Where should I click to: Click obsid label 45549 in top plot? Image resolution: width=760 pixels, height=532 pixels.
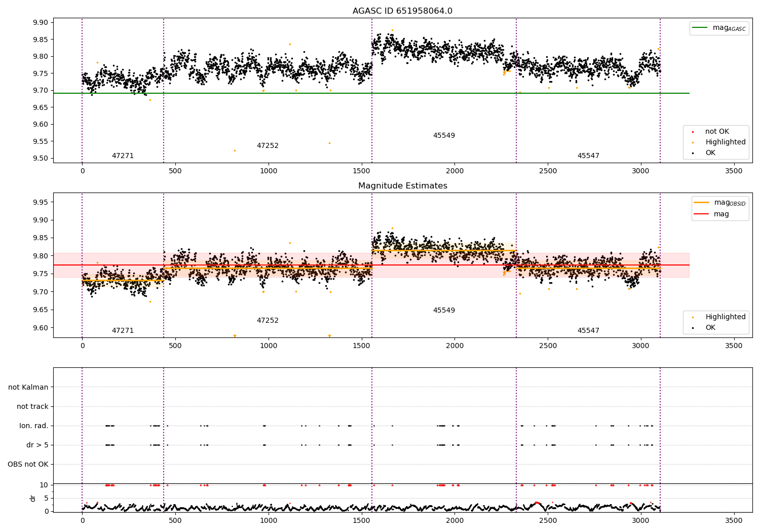click(x=444, y=136)
